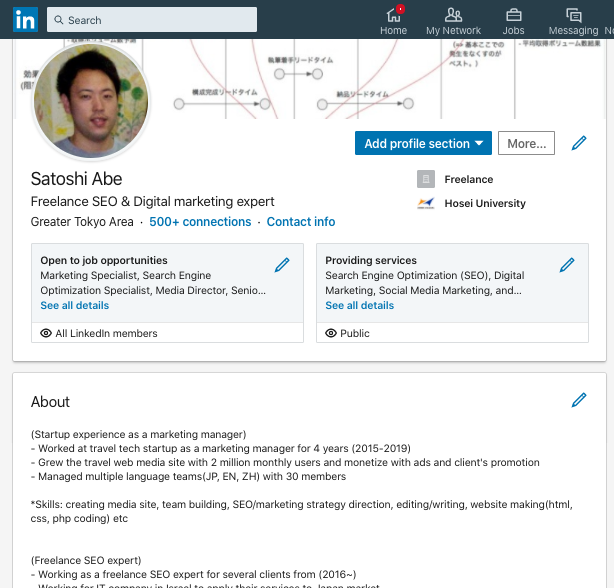
Task: Open the My Network icon
Action: pos(453,15)
